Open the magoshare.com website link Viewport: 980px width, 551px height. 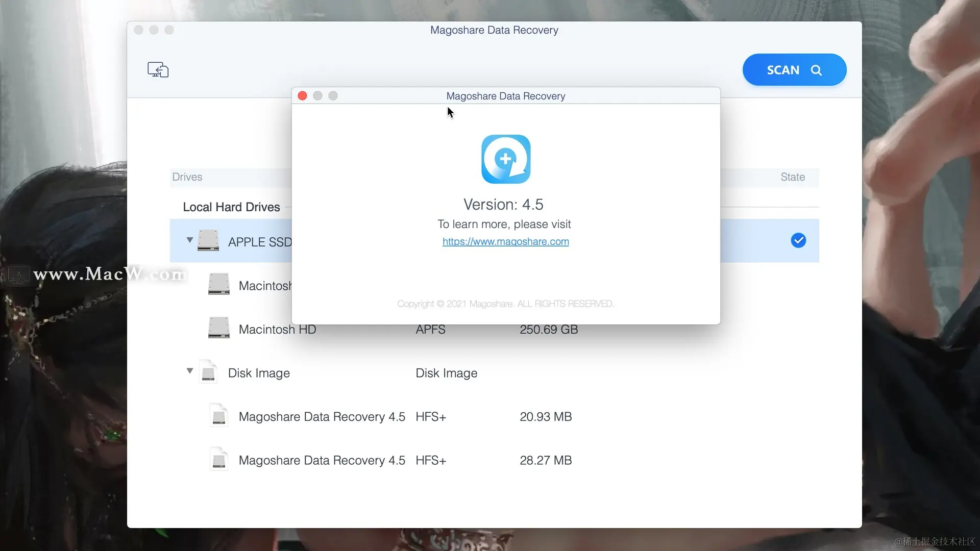tap(505, 241)
